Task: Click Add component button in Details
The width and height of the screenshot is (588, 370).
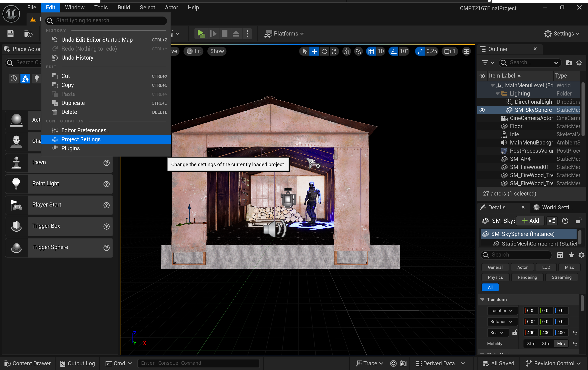Action: pos(530,221)
